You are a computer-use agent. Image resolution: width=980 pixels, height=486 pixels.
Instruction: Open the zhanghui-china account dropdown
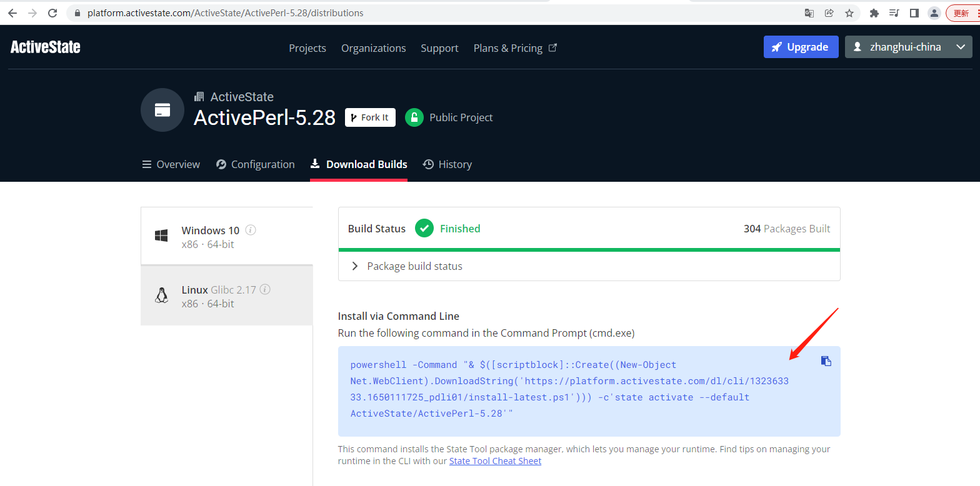click(x=908, y=47)
